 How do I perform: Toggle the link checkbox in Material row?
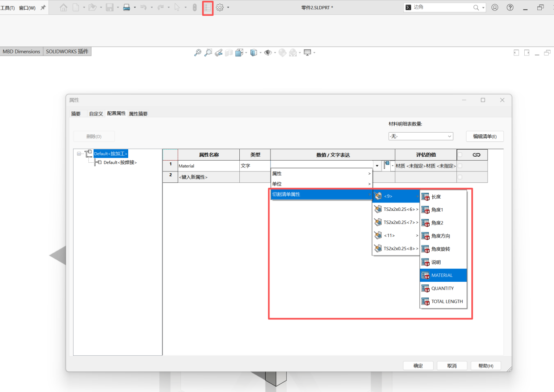[x=460, y=166]
